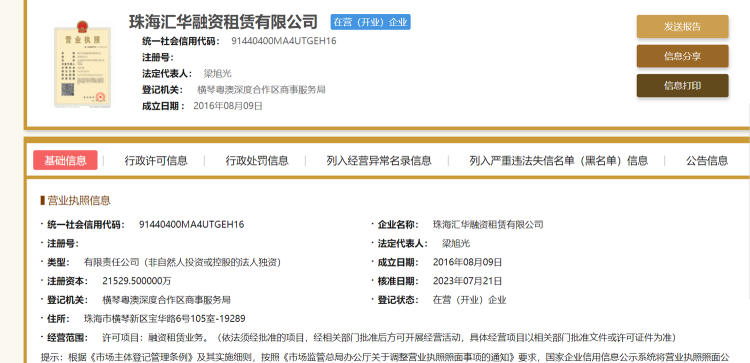Click company title 珠海汇华融资租赁有限公司

click(x=223, y=22)
